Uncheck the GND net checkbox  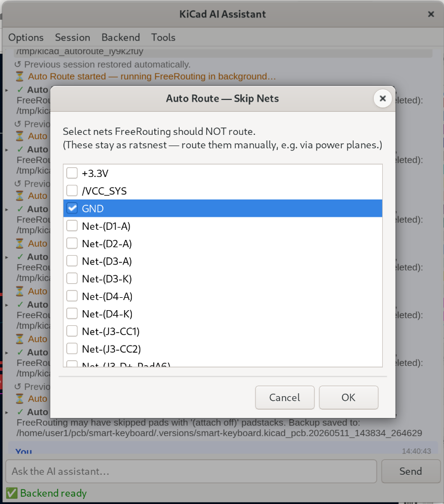tap(72, 208)
